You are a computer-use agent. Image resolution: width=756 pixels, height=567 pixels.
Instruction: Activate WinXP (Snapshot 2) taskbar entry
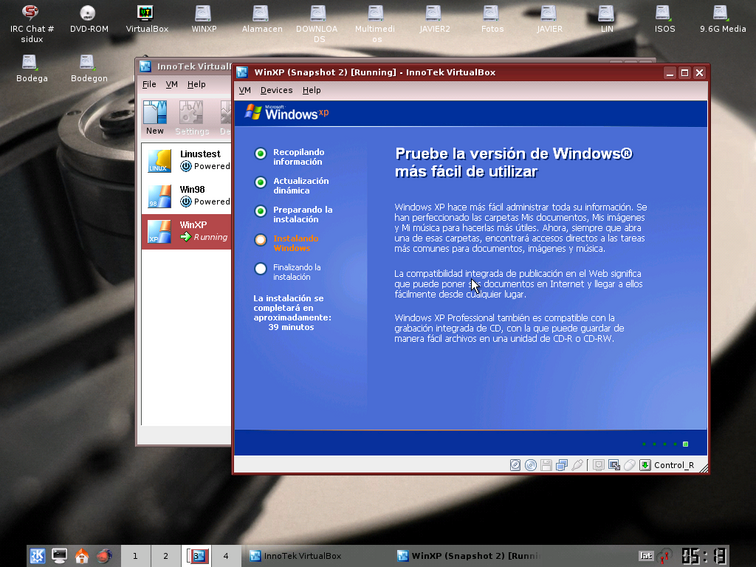pos(467,556)
